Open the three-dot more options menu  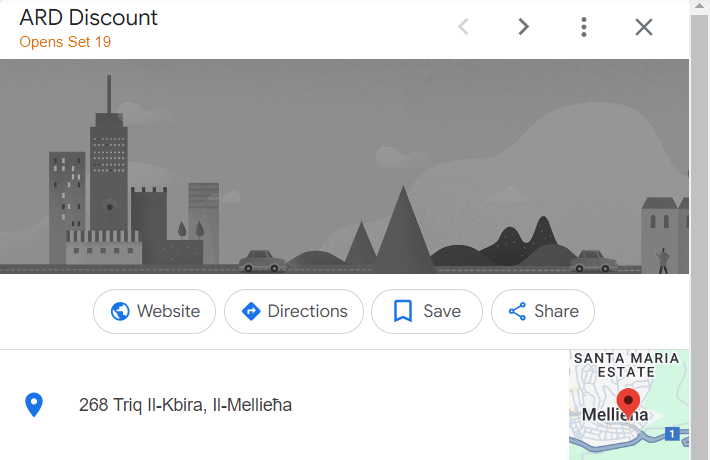point(584,27)
